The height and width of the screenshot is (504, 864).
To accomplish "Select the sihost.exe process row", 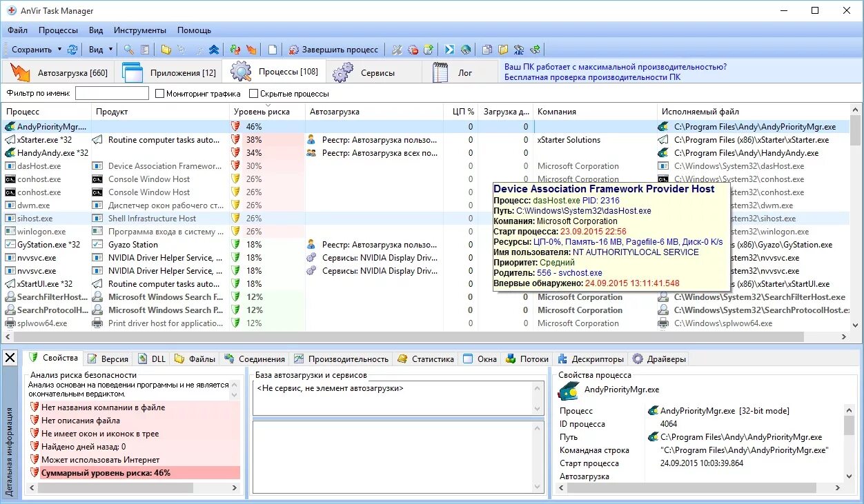I will (426, 219).
